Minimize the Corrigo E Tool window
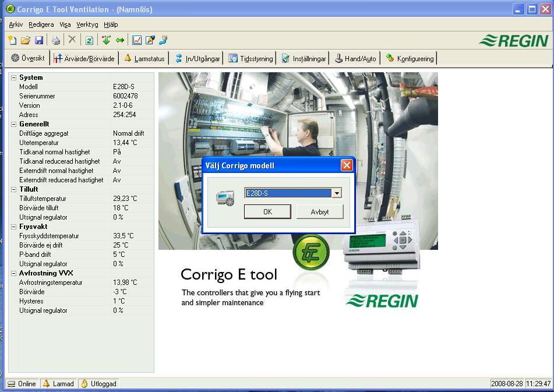The width and height of the screenshot is (554, 392). pyautogui.click(x=518, y=9)
